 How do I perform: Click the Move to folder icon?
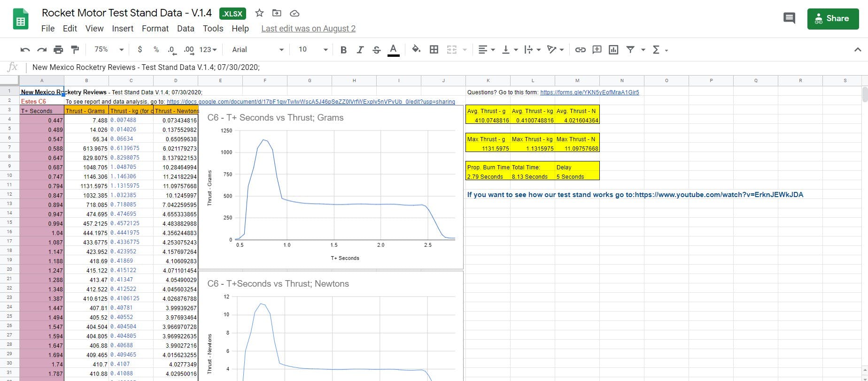coord(277,13)
